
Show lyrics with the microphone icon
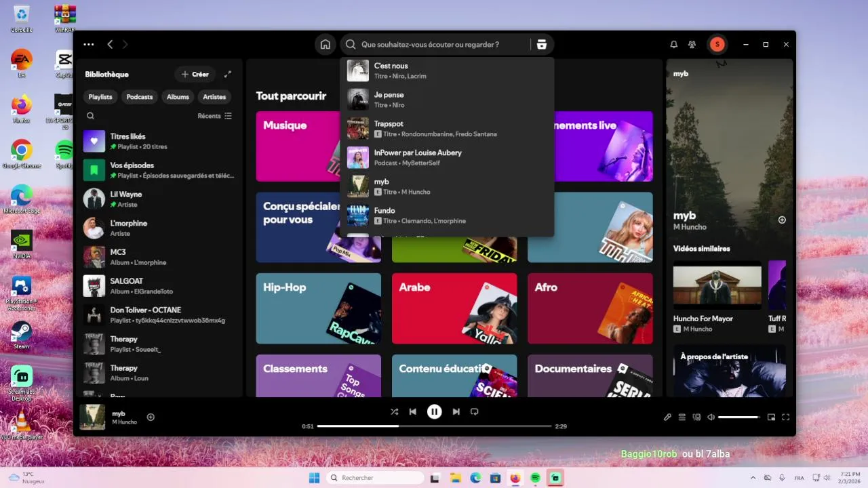(x=667, y=417)
